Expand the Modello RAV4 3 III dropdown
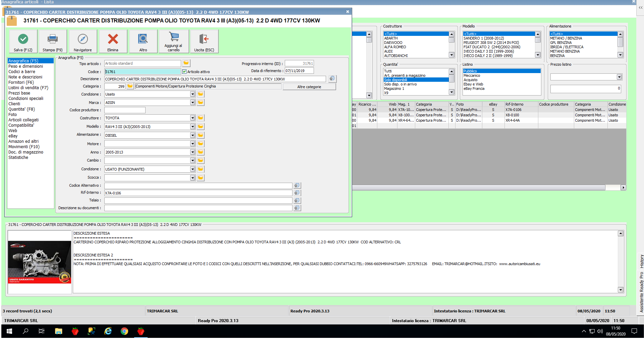Viewport: 644px width, 362px height. [193, 126]
